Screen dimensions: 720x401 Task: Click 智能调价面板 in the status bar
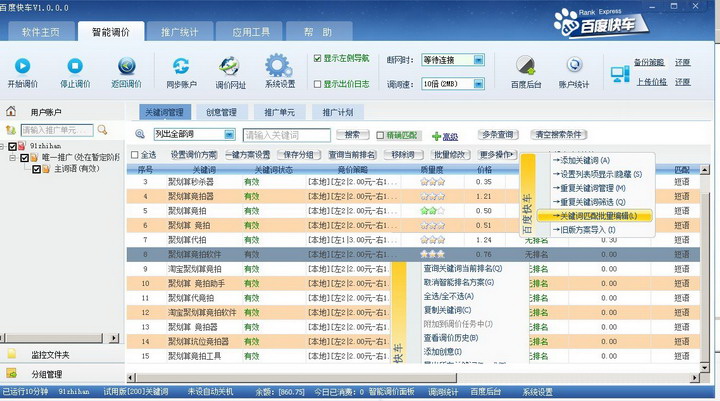tap(391, 392)
